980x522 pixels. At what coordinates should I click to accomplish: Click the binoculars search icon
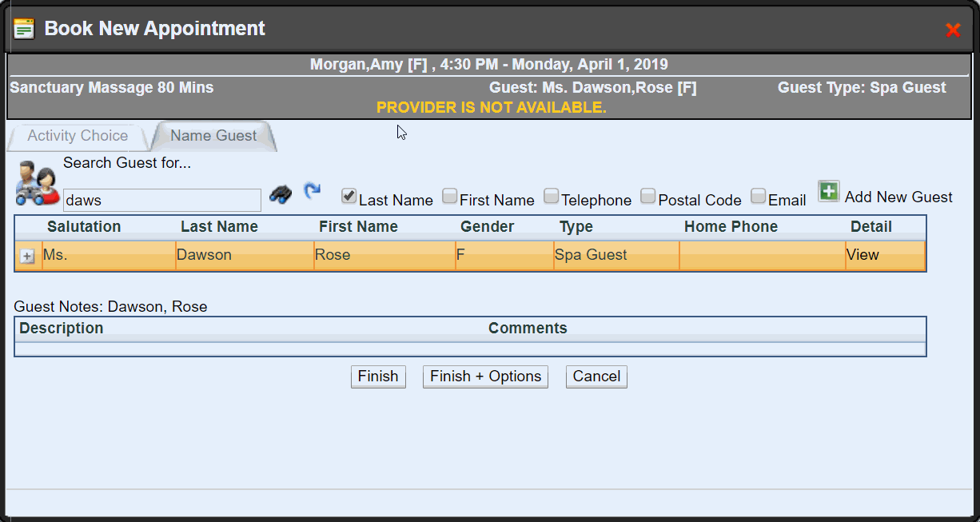pyautogui.click(x=280, y=194)
